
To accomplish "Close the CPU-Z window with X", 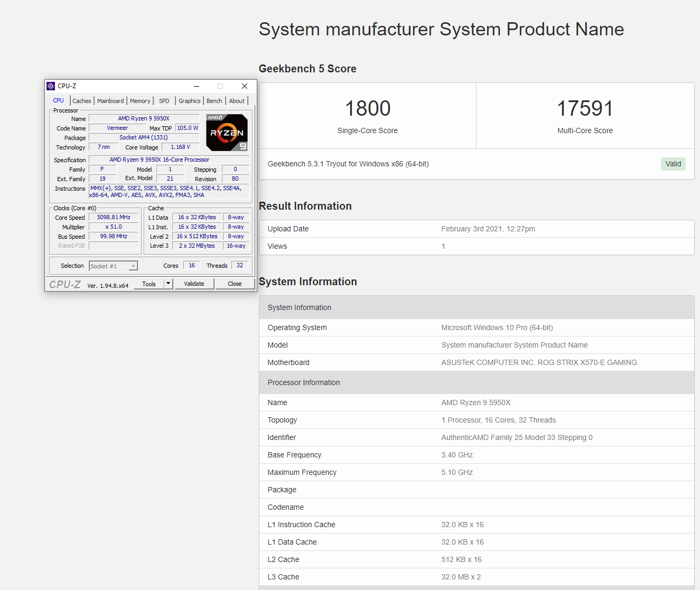I will [x=245, y=86].
